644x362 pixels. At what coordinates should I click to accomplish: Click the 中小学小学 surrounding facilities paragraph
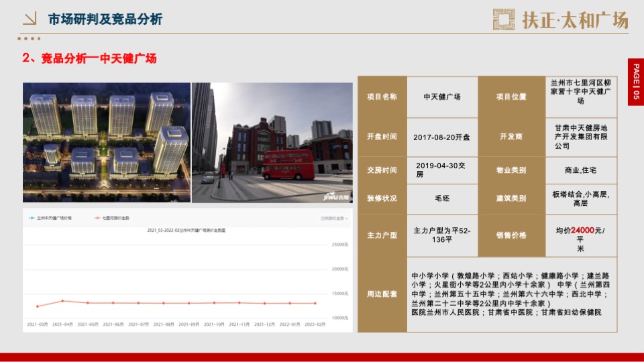[x=511, y=290]
